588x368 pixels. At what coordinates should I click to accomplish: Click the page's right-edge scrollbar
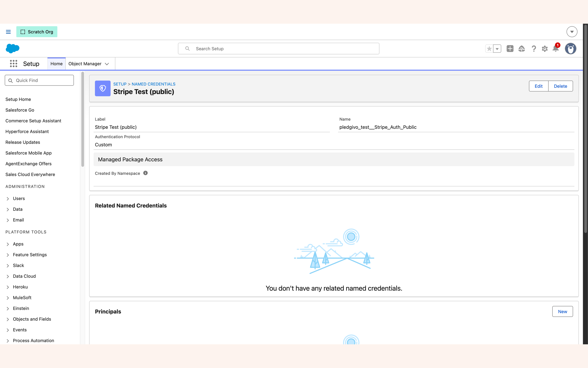(586, 129)
